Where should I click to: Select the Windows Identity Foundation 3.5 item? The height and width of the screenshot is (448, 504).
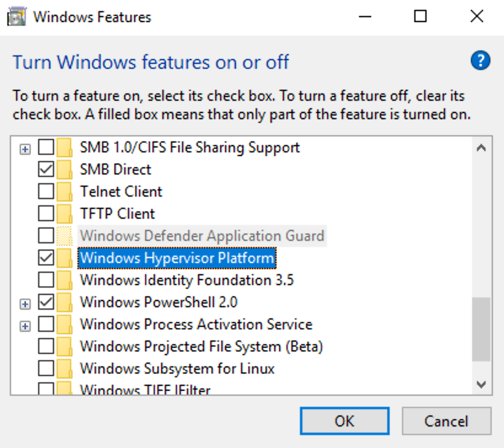(x=187, y=280)
